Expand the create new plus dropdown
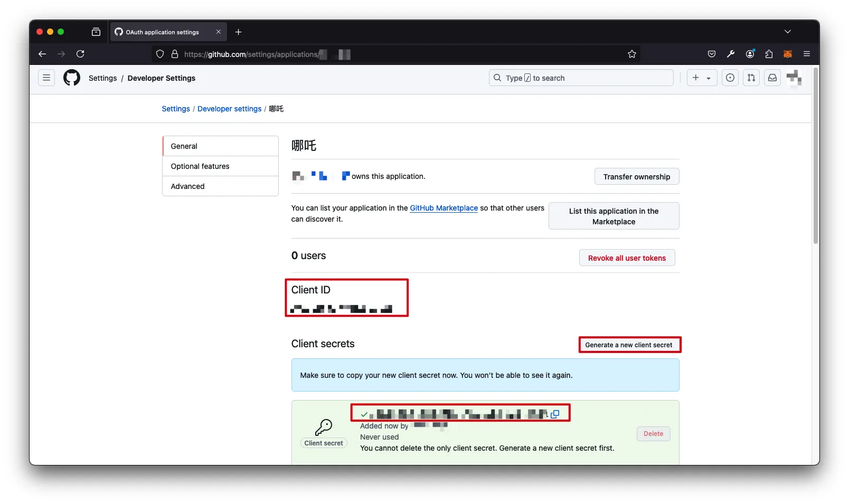Screen dimensions: 849x504 point(701,78)
